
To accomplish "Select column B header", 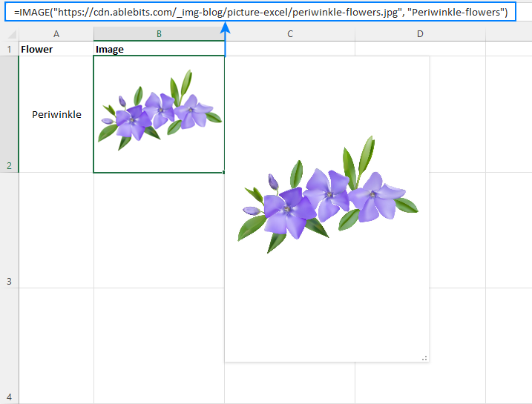I will pos(159,34).
